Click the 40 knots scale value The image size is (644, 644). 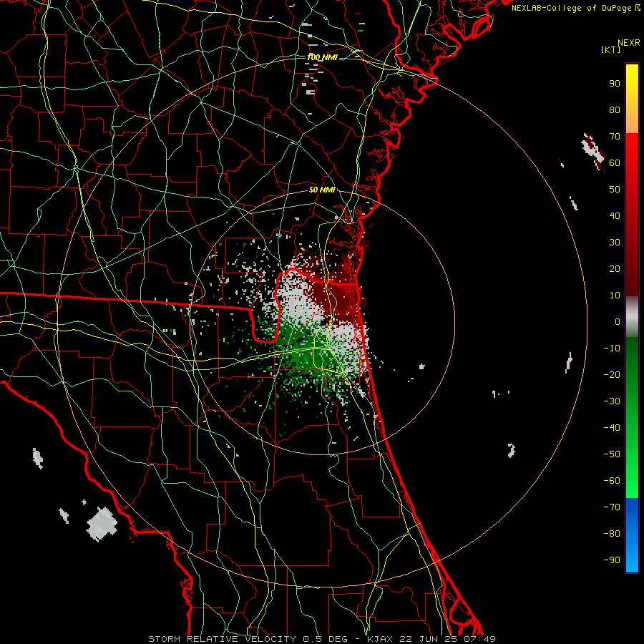615,215
